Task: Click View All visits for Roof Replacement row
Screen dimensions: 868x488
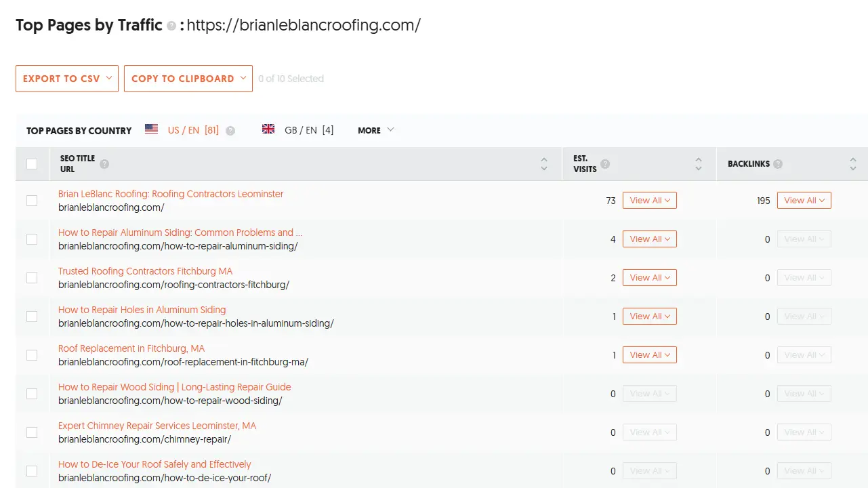Action: pyautogui.click(x=649, y=355)
